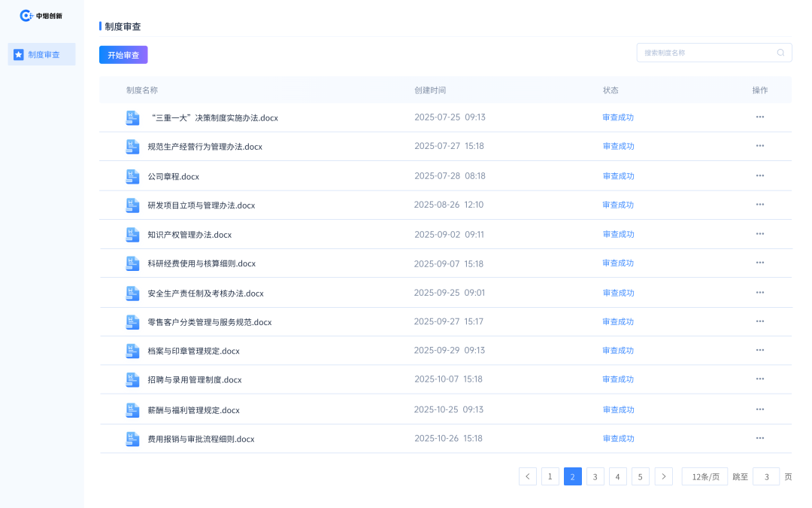The height and width of the screenshot is (508, 812).
Task: Click the timestamp 2025-10-07 15:18
Action: point(448,379)
